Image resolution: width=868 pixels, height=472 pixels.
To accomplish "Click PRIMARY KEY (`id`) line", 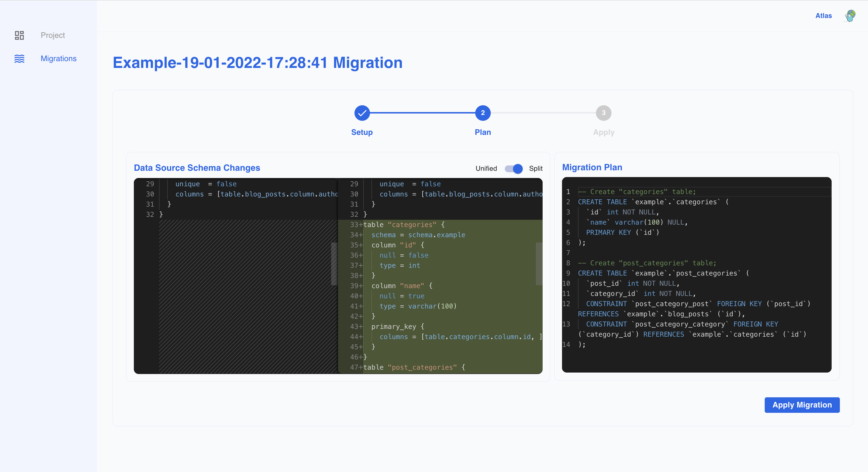I will point(623,233).
